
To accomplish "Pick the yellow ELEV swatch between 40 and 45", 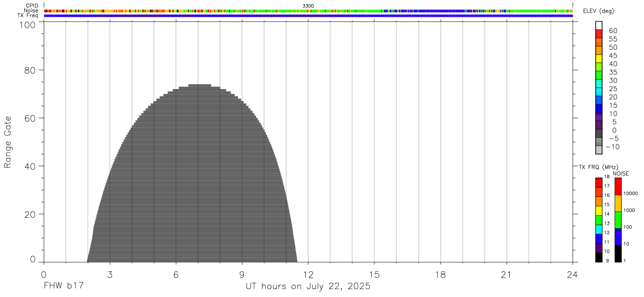I will pos(599,58).
